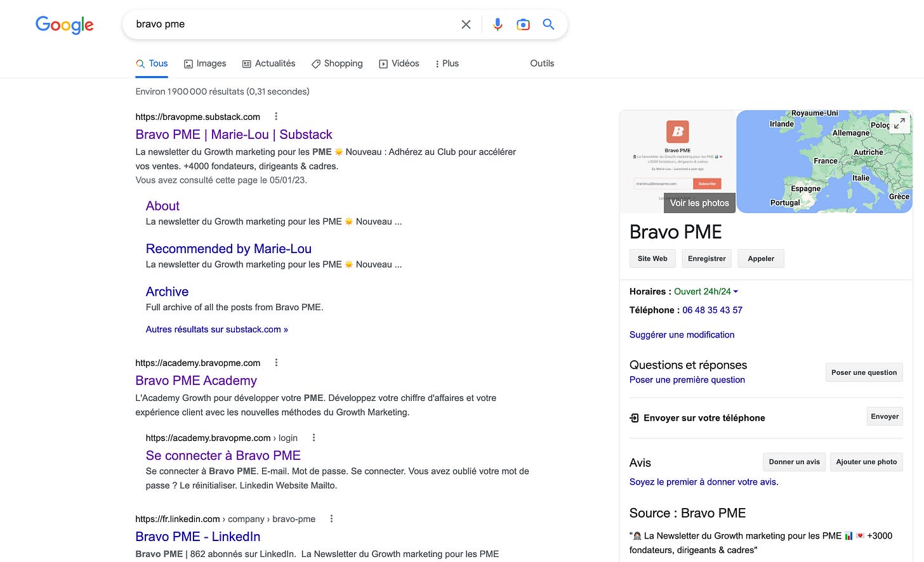
Task: Open Bravo PME | Marie-Lou | Substack result
Action: coord(234,134)
